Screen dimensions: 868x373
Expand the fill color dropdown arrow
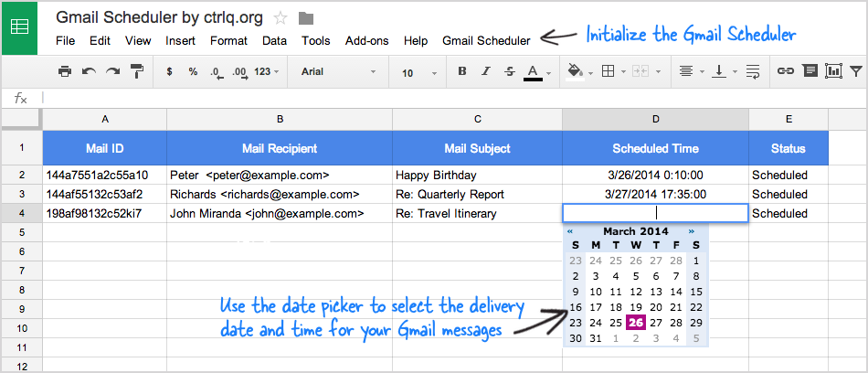(x=590, y=72)
